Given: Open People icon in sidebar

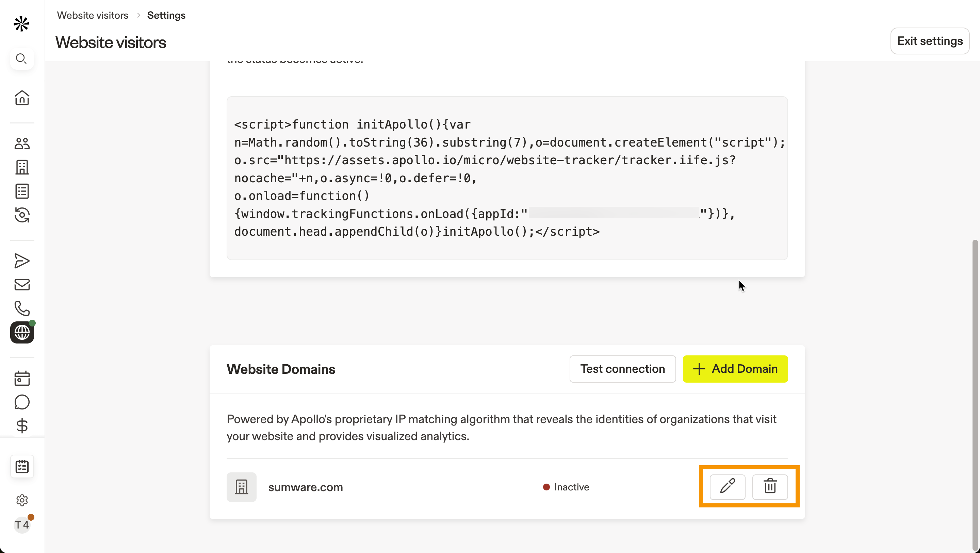Looking at the screenshot, I should pyautogui.click(x=22, y=144).
